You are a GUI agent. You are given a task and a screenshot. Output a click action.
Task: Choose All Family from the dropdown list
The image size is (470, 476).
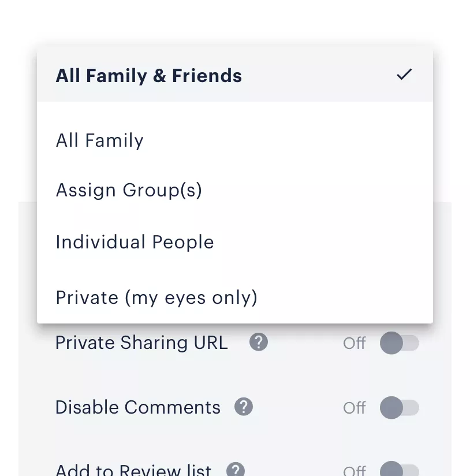tap(235, 140)
